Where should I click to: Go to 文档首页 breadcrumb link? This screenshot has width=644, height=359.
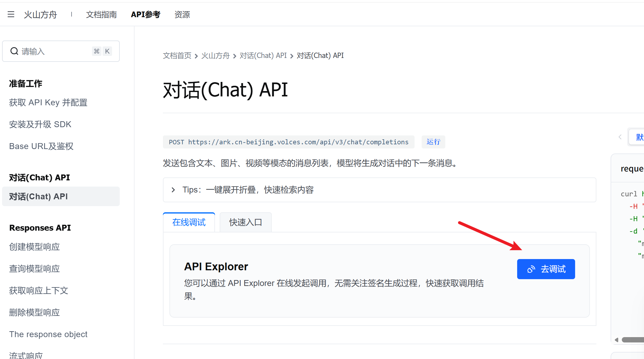pos(177,56)
